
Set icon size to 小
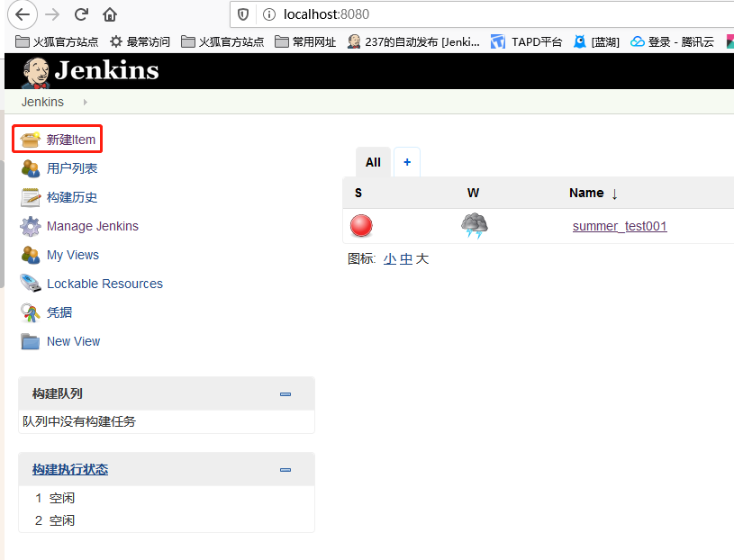click(x=389, y=259)
